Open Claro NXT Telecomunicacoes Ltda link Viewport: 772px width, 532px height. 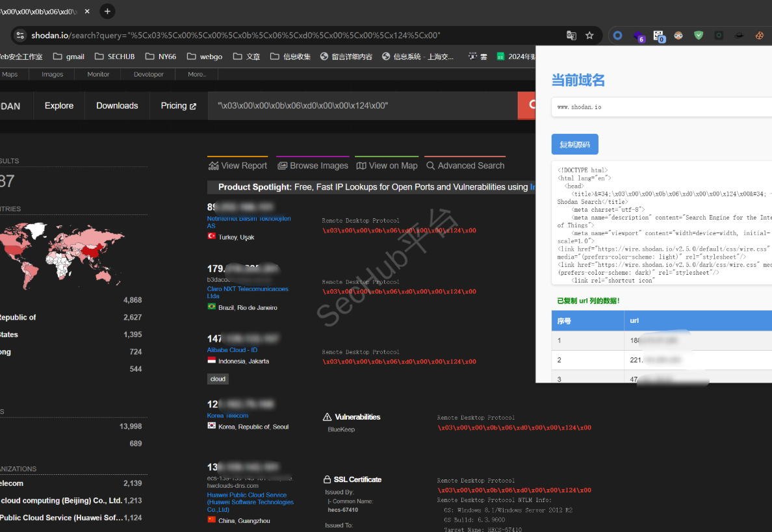[x=248, y=292]
